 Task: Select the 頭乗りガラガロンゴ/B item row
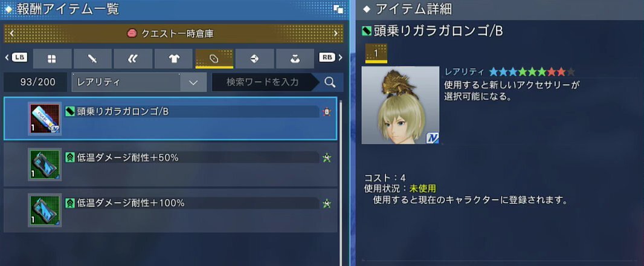(170, 118)
